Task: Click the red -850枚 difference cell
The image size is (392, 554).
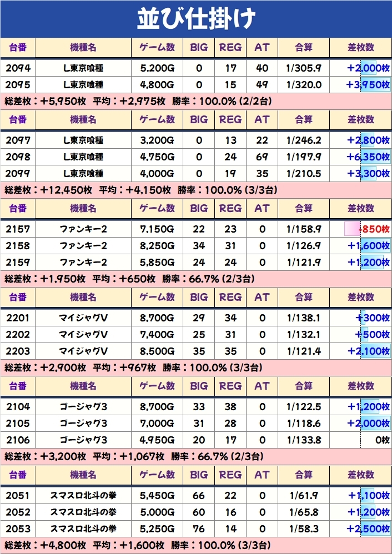Action: (x=360, y=229)
